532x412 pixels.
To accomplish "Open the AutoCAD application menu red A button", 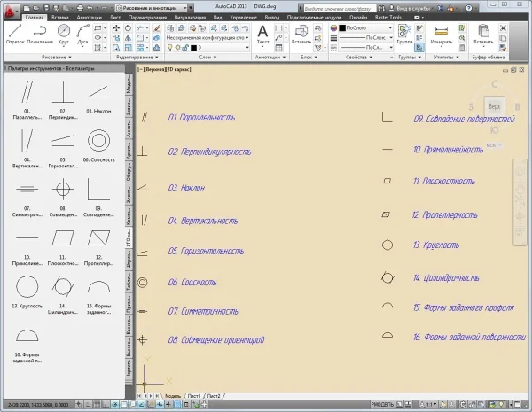I will pos(12,11).
